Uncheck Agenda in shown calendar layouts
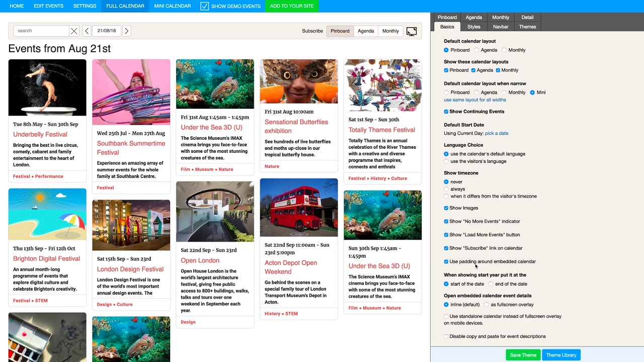The height and width of the screenshot is (362, 644). tap(473, 70)
